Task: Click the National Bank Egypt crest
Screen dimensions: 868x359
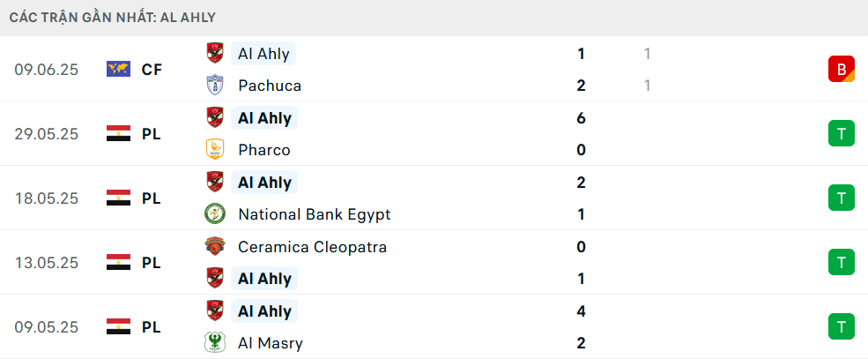Action: (214, 214)
